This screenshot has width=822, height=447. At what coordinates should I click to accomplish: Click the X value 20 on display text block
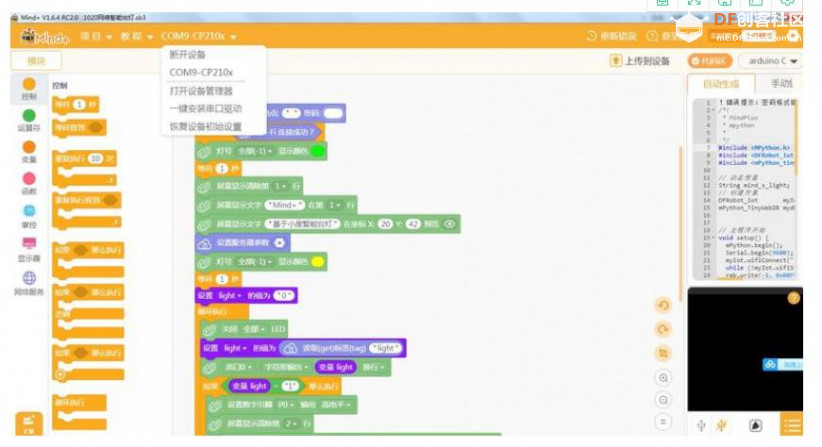(385, 224)
